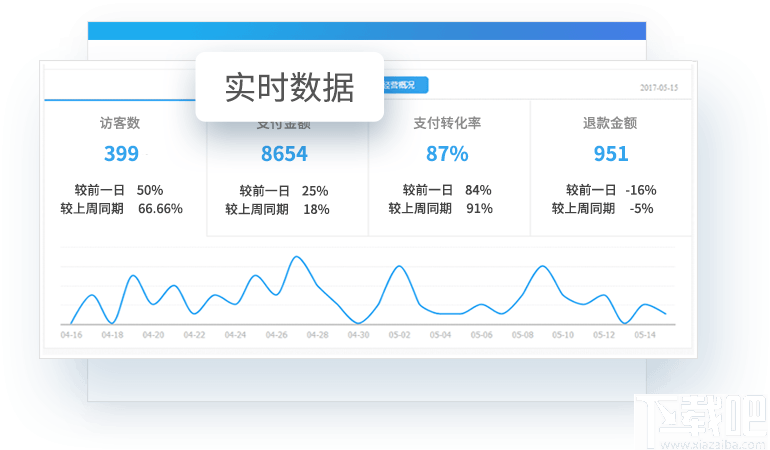Viewport: 770px width, 450px height.
Task: Click the visitor count value 399
Action: pos(121,154)
